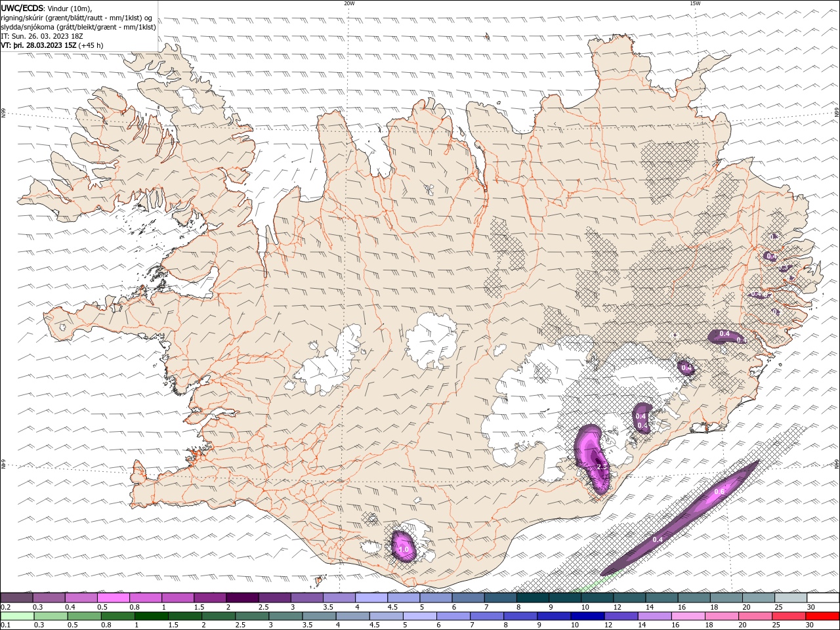Click the purple 2.3 precipitation blob
This screenshot has width=840, height=630.
[593, 459]
